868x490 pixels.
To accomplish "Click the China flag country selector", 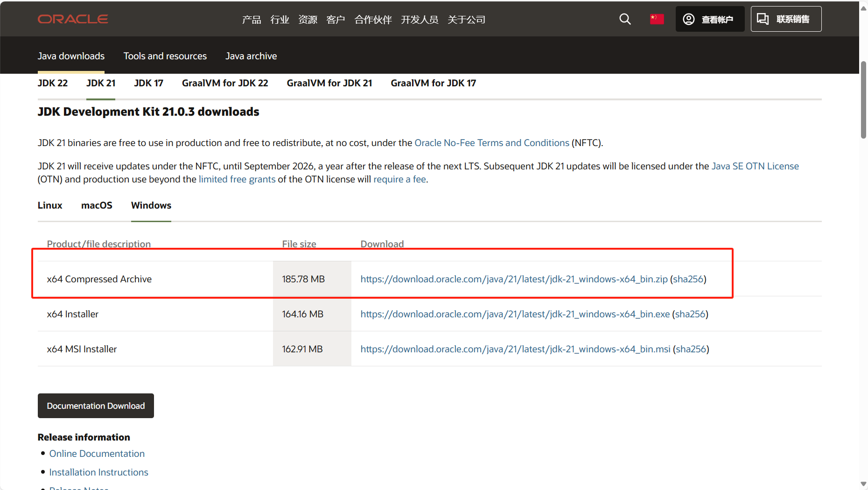I will click(x=657, y=19).
